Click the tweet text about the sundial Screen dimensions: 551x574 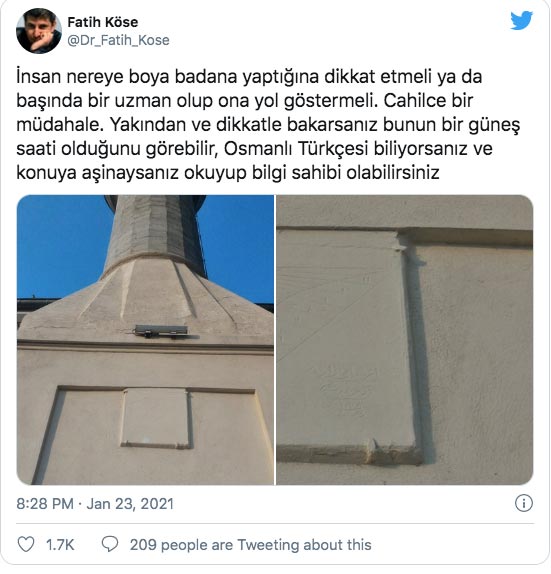coord(268,124)
